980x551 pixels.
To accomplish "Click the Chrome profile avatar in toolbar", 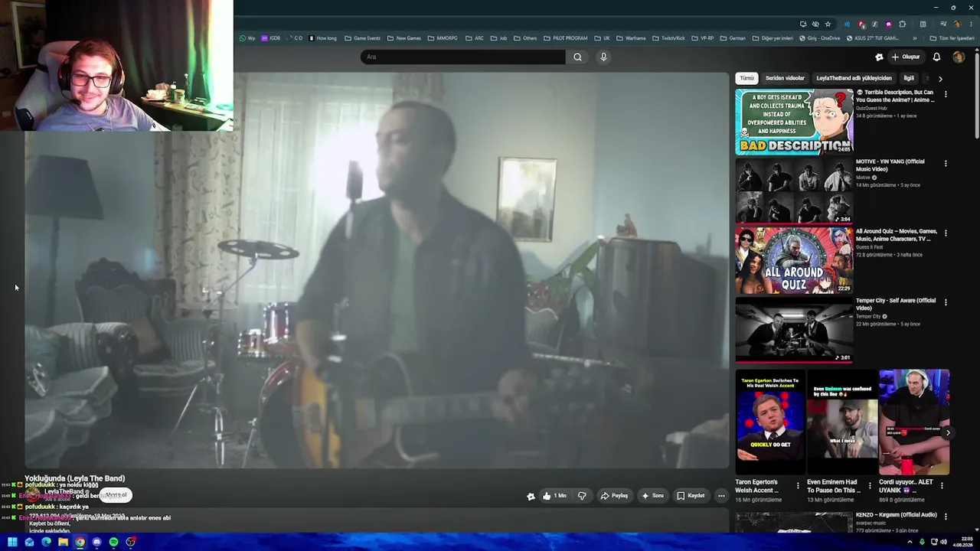I will (957, 24).
